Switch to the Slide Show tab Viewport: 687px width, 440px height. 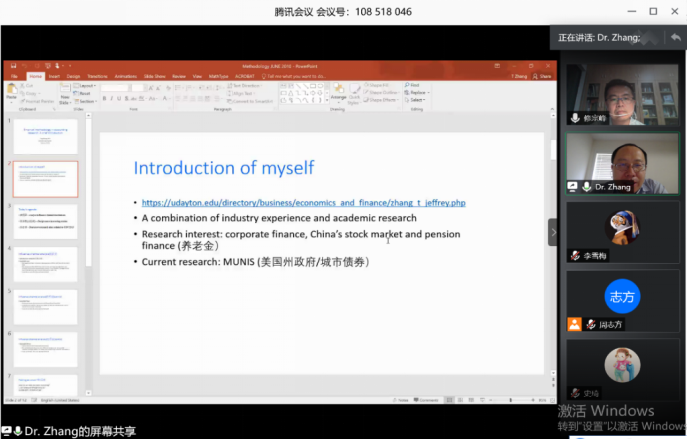154,75
